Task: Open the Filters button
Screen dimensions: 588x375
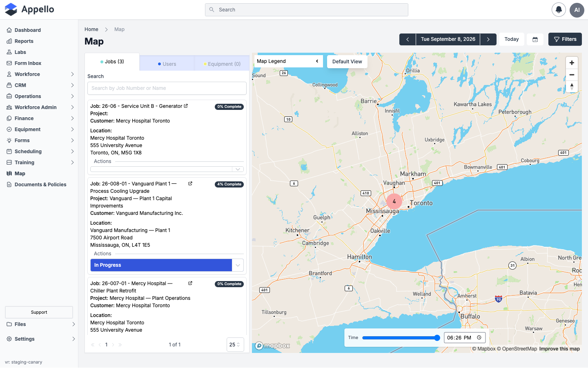Action: point(565,39)
